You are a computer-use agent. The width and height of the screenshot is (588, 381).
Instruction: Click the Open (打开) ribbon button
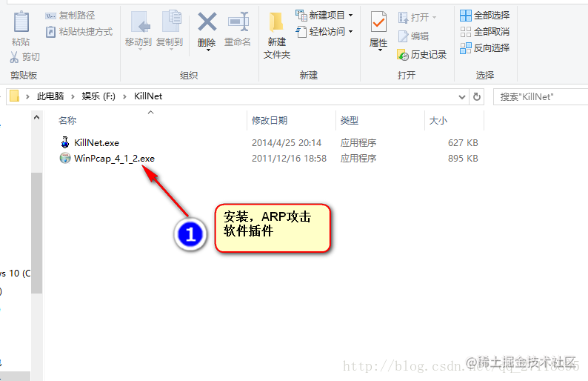coord(414,17)
